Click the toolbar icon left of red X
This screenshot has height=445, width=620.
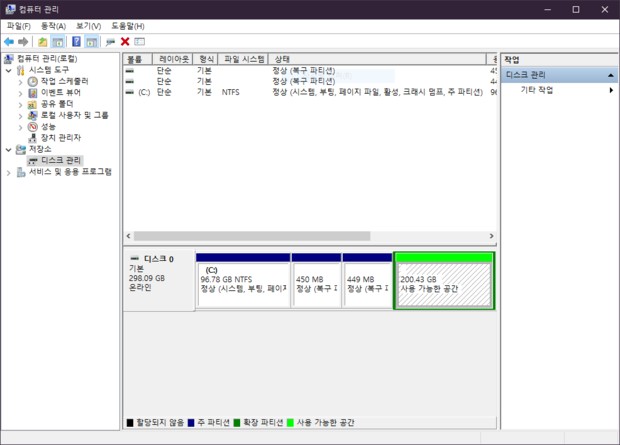(x=110, y=42)
